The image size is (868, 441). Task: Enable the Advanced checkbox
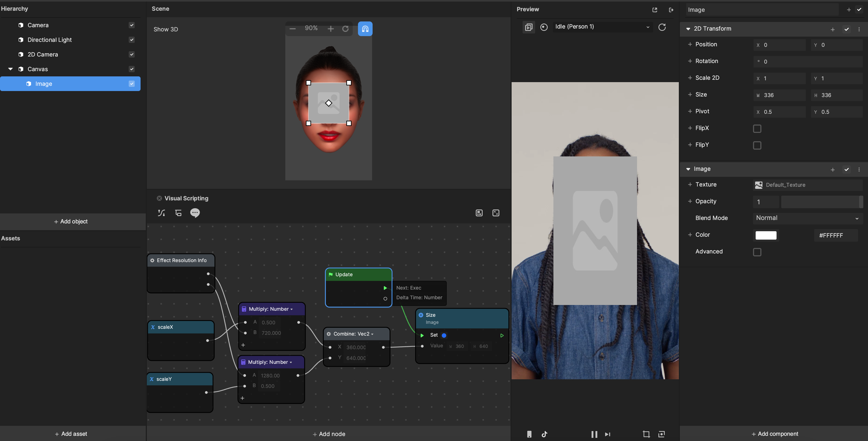click(757, 252)
